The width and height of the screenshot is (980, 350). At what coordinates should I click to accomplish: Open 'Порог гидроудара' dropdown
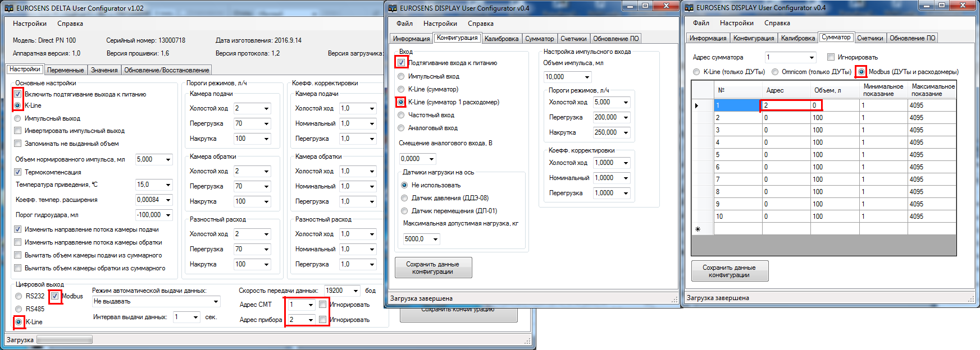point(168,215)
